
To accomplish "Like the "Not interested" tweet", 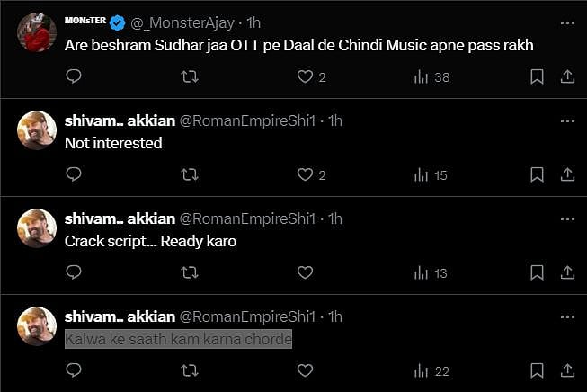I will tap(306, 174).
